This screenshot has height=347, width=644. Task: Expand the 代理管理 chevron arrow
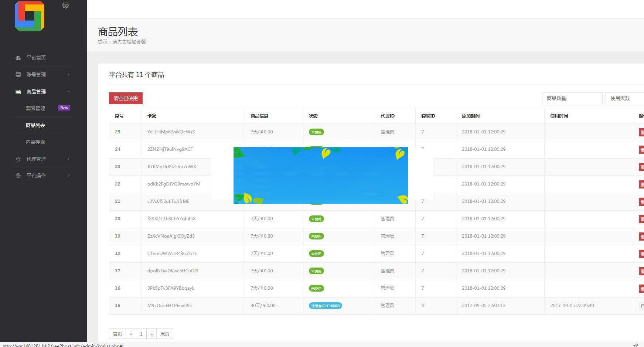pyautogui.click(x=69, y=159)
